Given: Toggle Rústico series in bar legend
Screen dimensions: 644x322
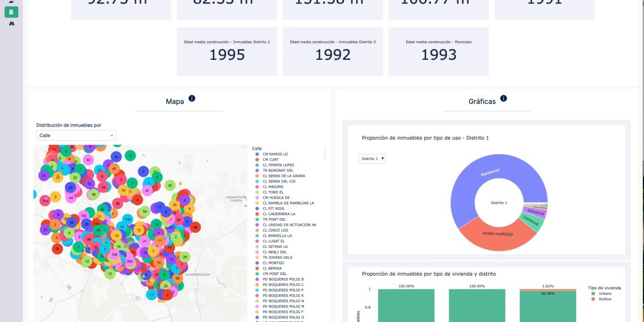Looking at the screenshot, I should click(x=601, y=299).
